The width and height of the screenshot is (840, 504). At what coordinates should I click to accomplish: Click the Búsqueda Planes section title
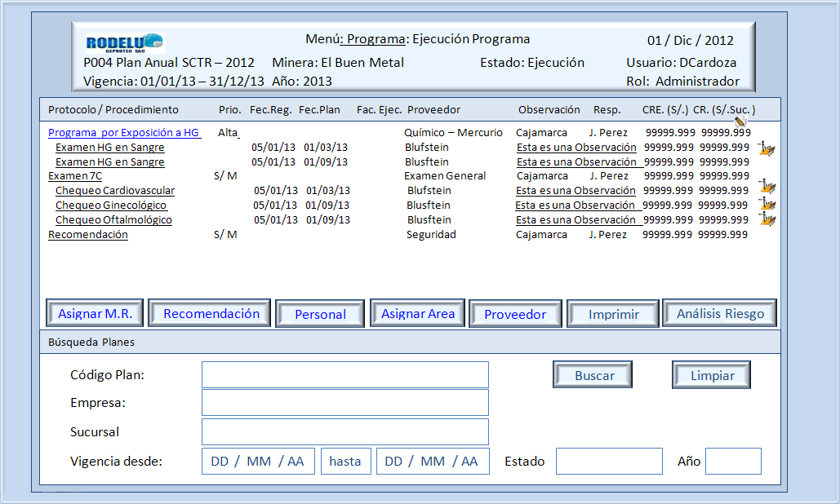pos(91,343)
